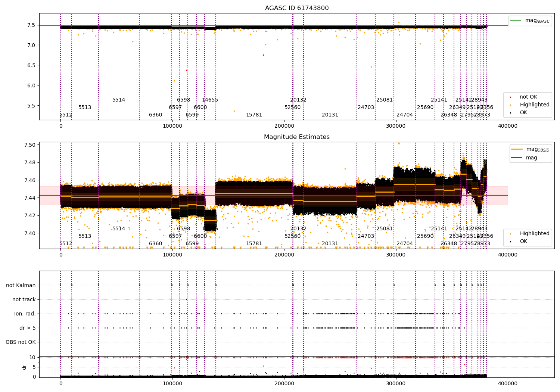Click the plot title 'AGASC ID 61743800'
The width and height of the screenshot is (560, 392).
[x=297, y=8]
